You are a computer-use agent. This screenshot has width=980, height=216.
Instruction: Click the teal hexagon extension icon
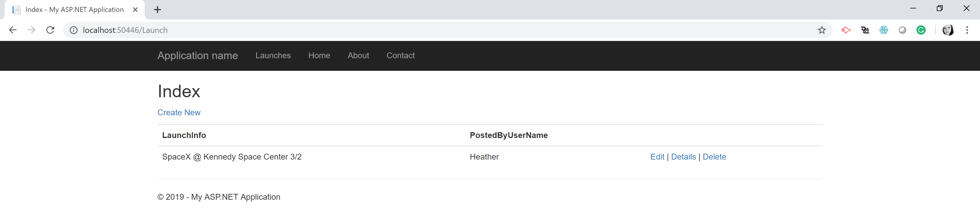pyautogui.click(x=883, y=30)
